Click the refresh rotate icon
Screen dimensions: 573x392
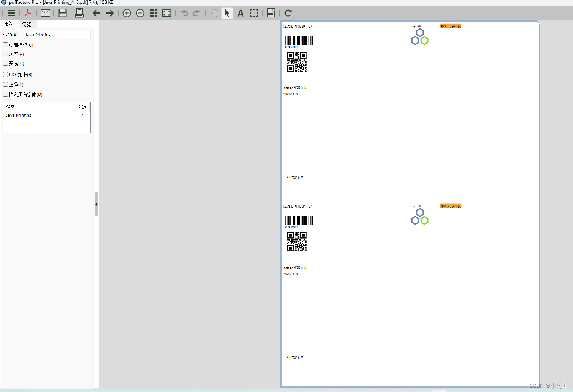(x=288, y=13)
